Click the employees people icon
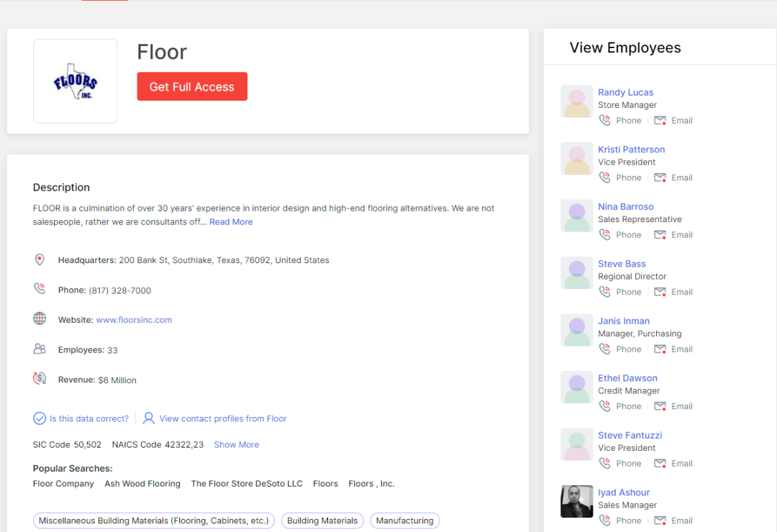 click(x=40, y=349)
